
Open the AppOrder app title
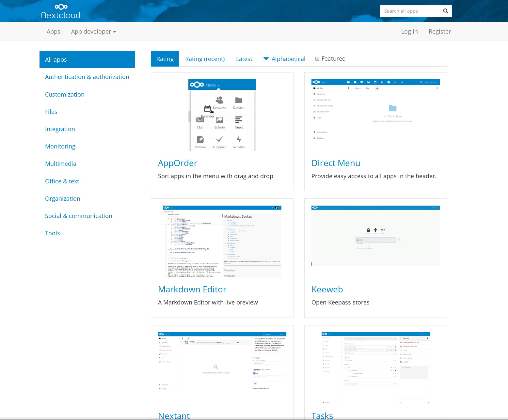click(178, 163)
